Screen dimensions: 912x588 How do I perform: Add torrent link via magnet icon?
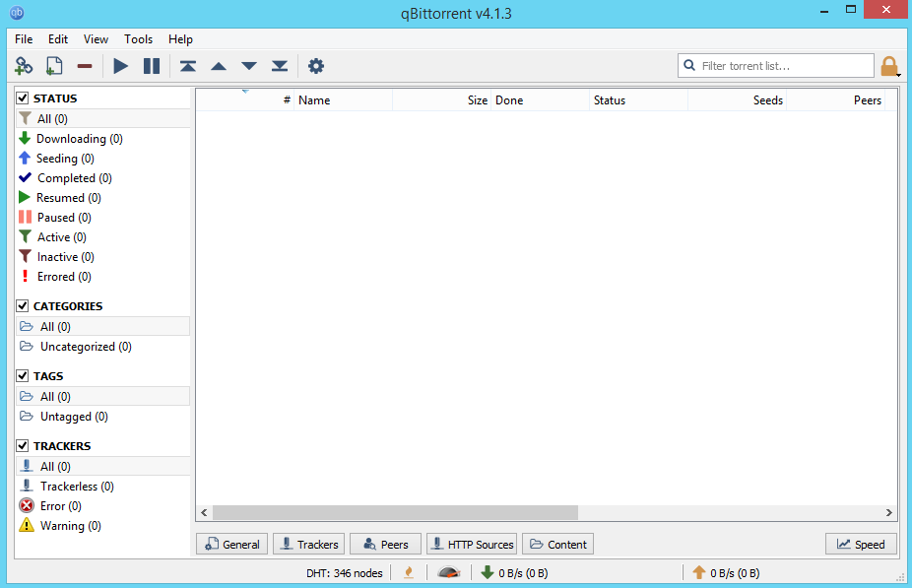pyautogui.click(x=24, y=66)
